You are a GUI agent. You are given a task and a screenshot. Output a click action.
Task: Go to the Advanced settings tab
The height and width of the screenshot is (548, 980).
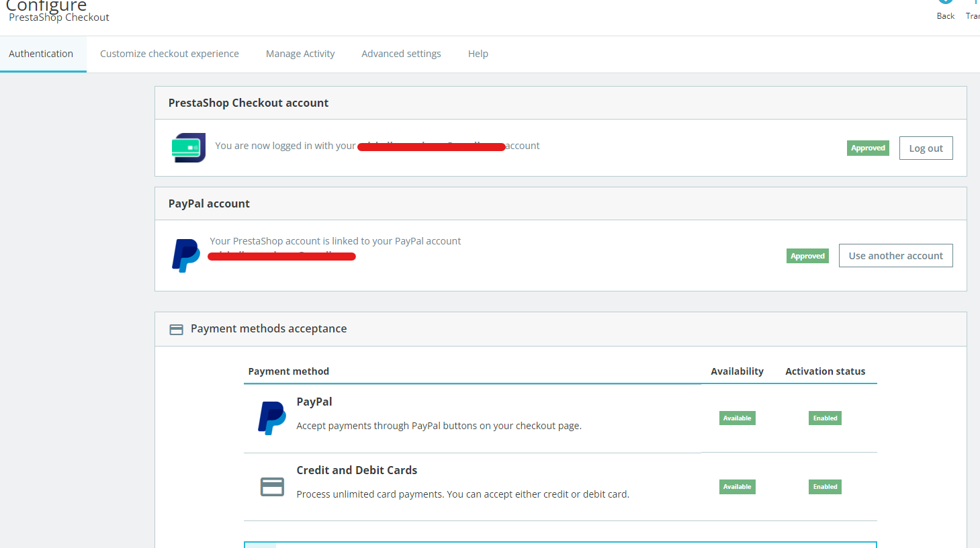click(x=401, y=54)
